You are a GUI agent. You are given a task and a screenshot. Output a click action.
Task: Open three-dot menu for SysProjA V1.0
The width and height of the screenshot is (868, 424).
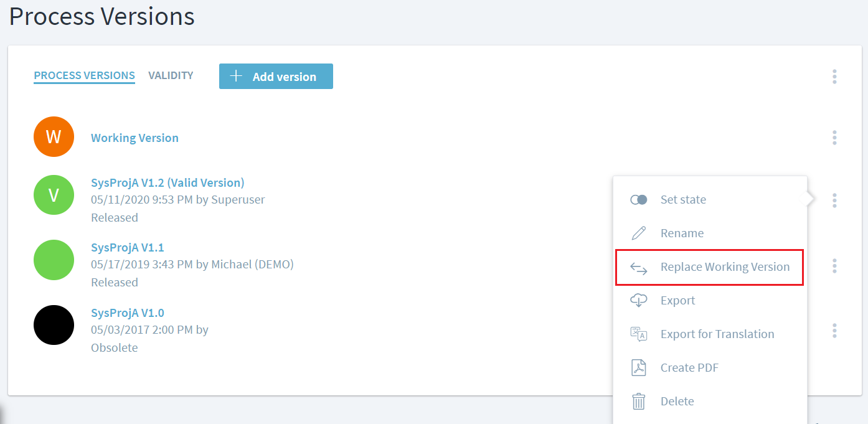coord(834,331)
